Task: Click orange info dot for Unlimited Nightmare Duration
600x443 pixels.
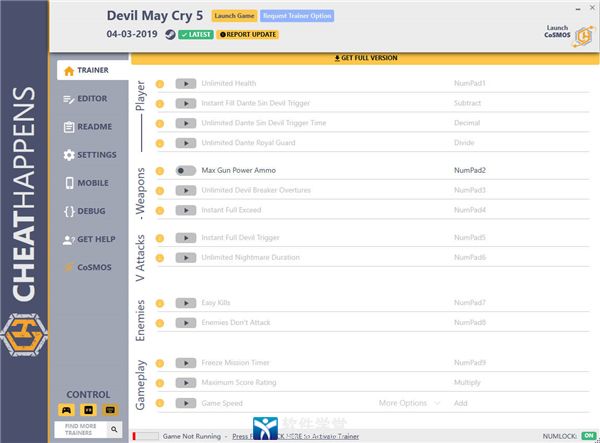Action: (x=160, y=258)
